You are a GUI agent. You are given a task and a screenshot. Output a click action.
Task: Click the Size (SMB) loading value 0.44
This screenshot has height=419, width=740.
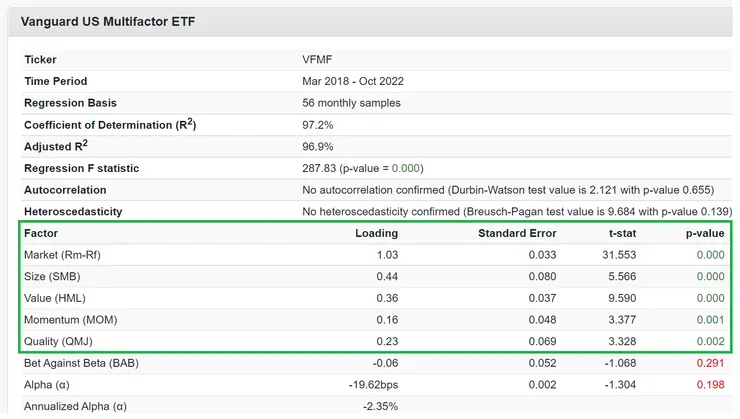coord(387,276)
